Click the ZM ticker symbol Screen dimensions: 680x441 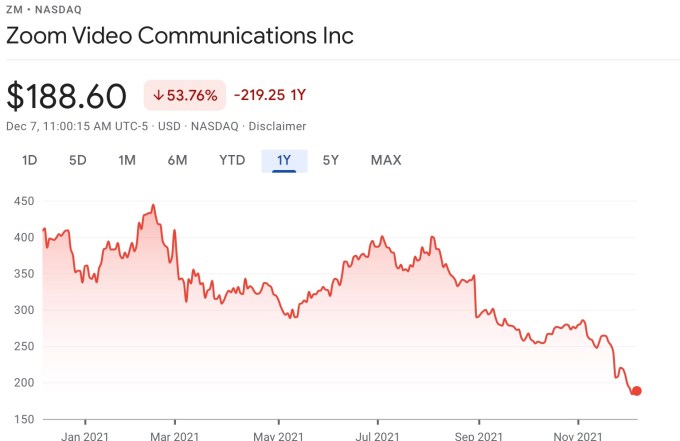[x=15, y=9]
